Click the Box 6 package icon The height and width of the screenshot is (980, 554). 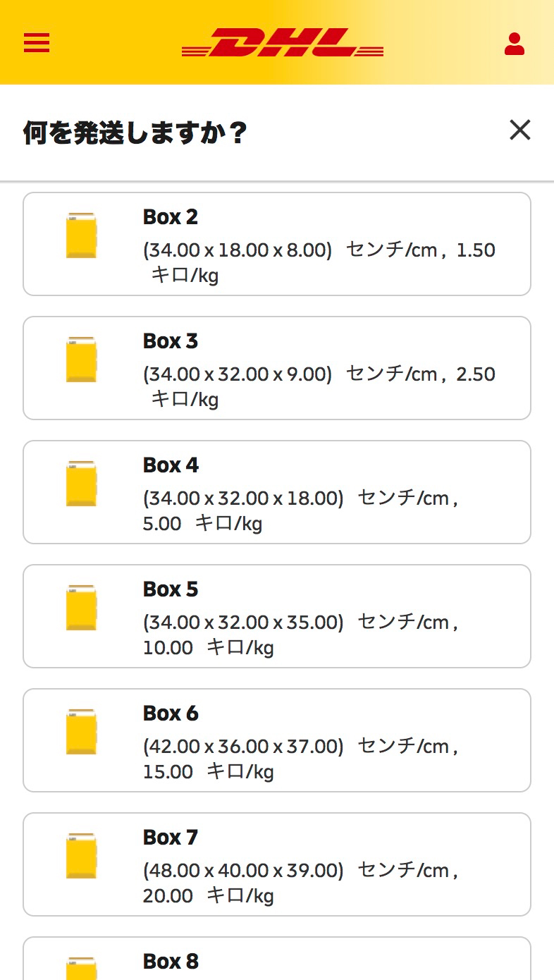pos(81,732)
